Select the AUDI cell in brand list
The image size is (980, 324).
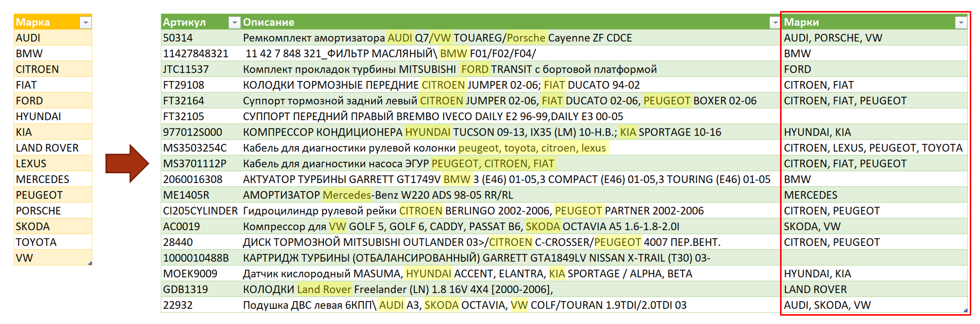[x=53, y=38]
